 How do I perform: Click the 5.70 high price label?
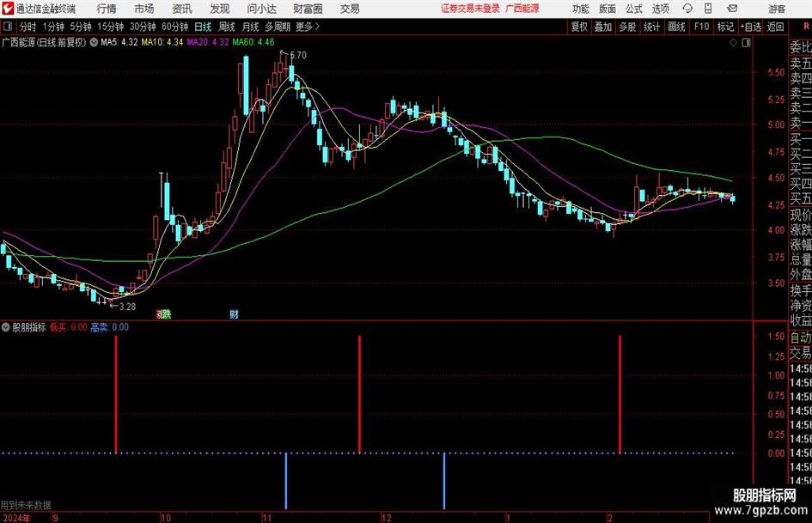[298, 55]
